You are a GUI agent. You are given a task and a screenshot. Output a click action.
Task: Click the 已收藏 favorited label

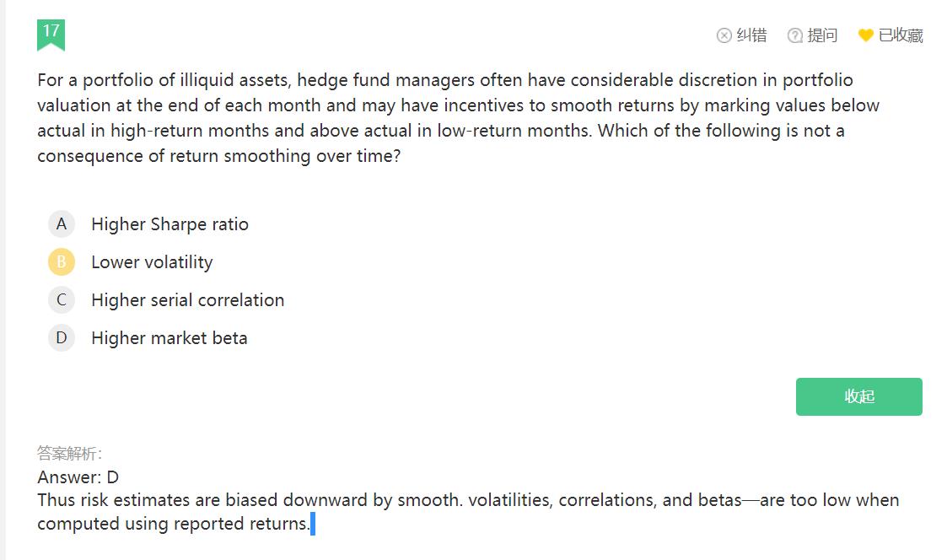[901, 35]
